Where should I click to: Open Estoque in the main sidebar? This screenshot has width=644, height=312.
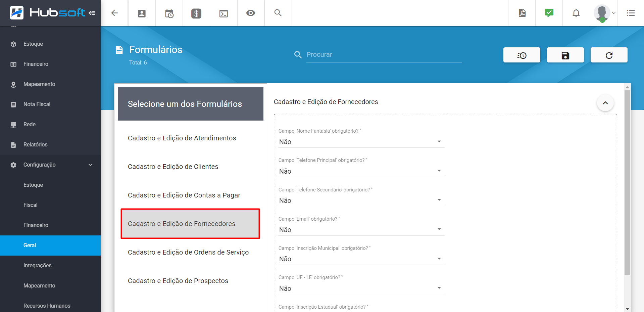click(50, 44)
